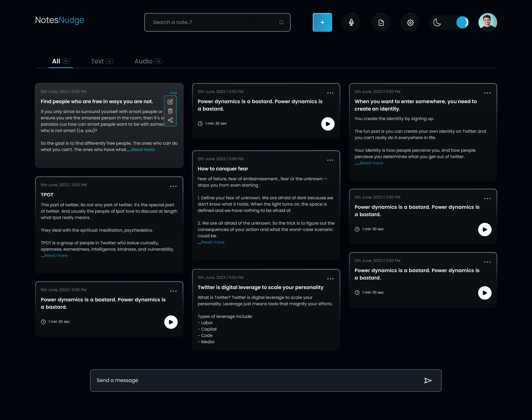
Task: Click the edit pencil icon on first note
Action: (170, 102)
